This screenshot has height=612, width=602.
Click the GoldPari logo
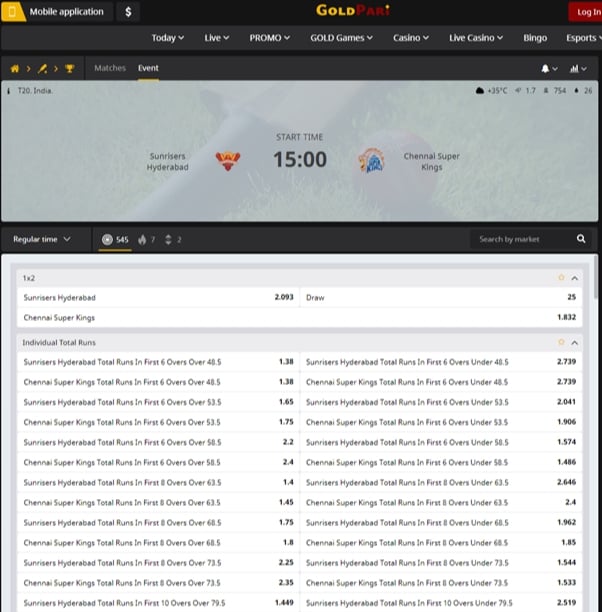(x=353, y=10)
